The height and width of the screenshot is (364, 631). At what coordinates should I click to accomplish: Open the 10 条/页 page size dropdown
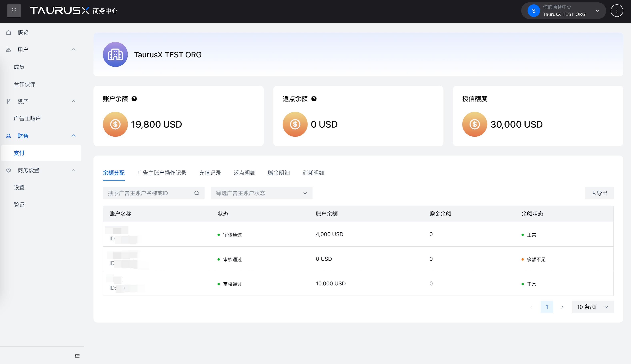[593, 307]
